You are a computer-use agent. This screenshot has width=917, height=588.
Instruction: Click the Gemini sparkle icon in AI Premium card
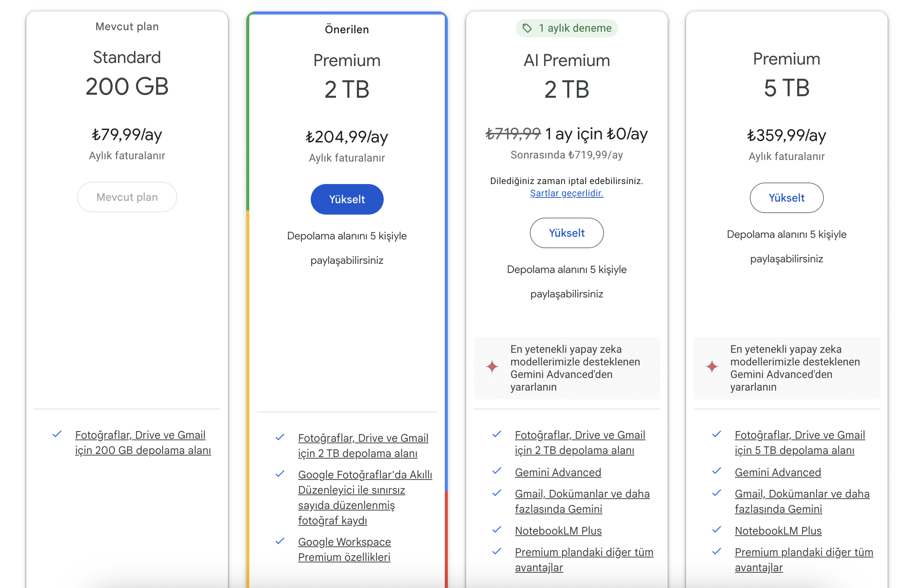pyautogui.click(x=492, y=367)
